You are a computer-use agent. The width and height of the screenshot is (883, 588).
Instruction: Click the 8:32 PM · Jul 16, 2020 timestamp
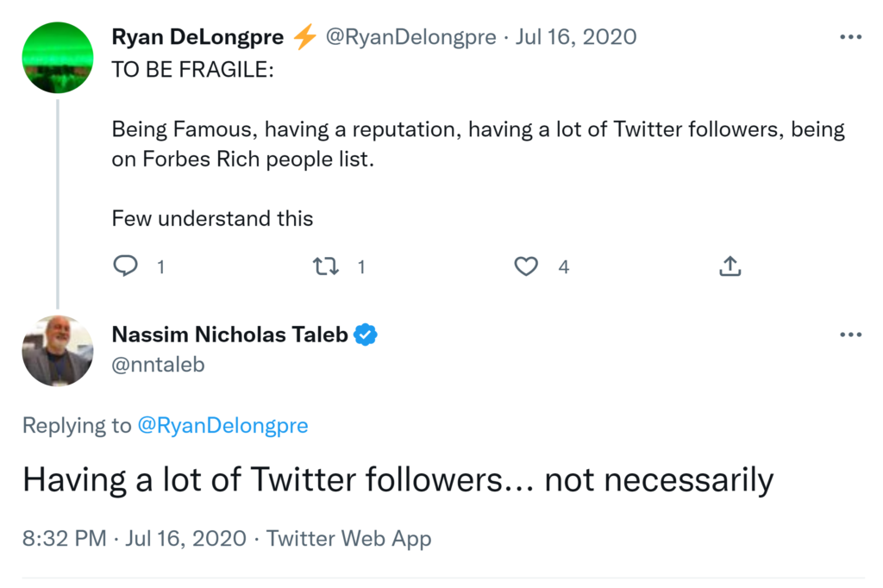click(x=135, y=539)
